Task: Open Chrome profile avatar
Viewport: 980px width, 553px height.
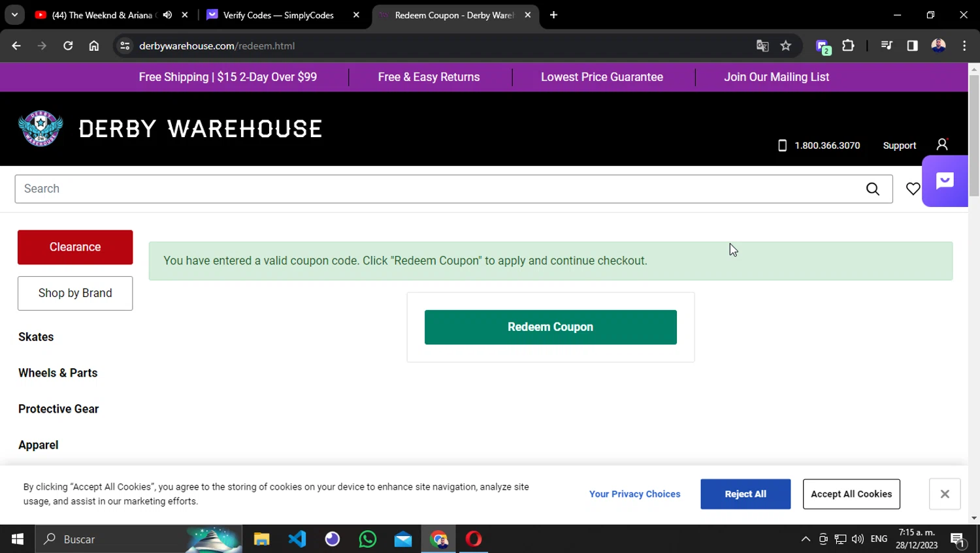Action: click(939, 46)
